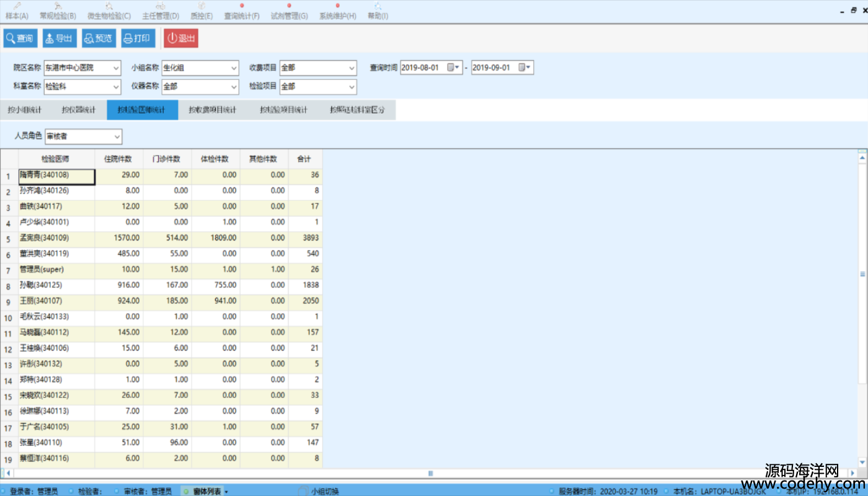Click the horizontal scrollbar thumb under the table
This screenshot has height=496, width=868.
[430, 473]
